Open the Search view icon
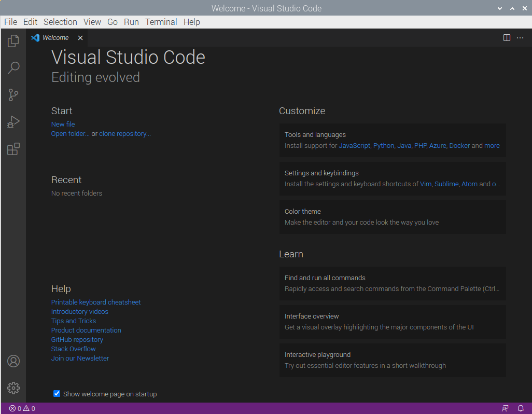Viewport: 532px width, 414px height. pyautogui.click(x=13, y=67)
